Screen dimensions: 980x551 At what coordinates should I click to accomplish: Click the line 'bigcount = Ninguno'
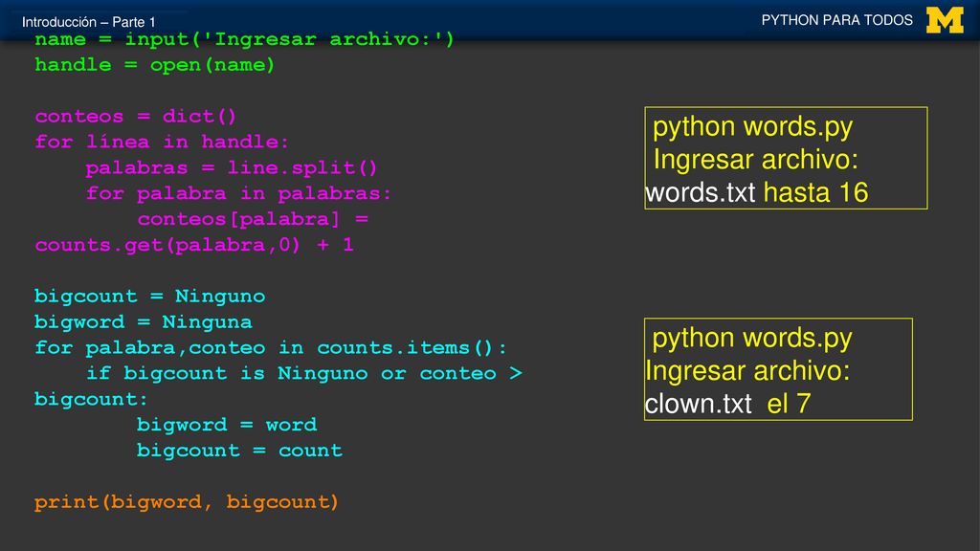pos(150,297)
